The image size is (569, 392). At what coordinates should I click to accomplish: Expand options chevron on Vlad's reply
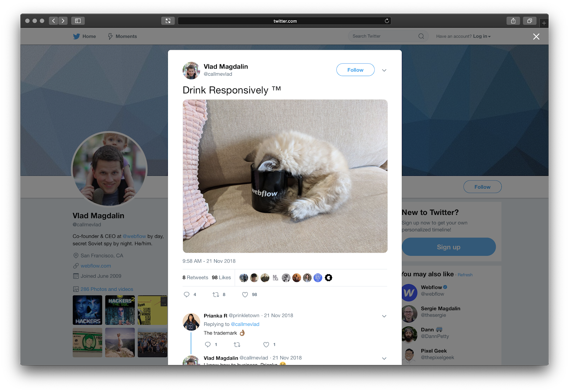click(x=384, y=358)
